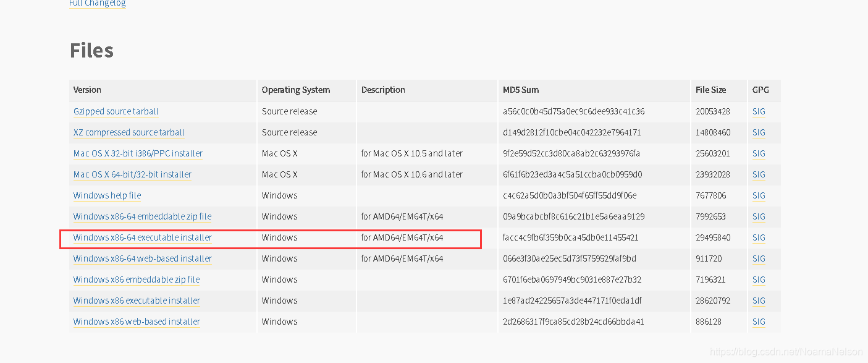868x363 pixels.
Task: Download the Gzipped source tarball
Action: (116, 111)
